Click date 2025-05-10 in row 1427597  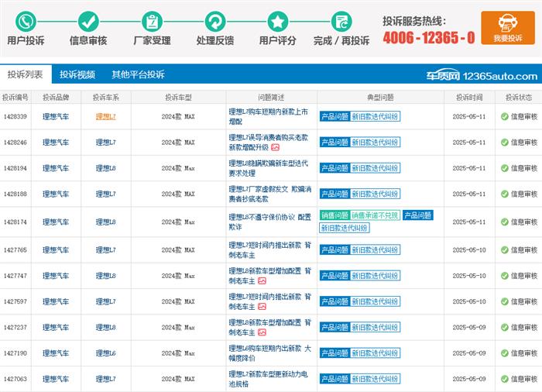click(x=469, y=301)
